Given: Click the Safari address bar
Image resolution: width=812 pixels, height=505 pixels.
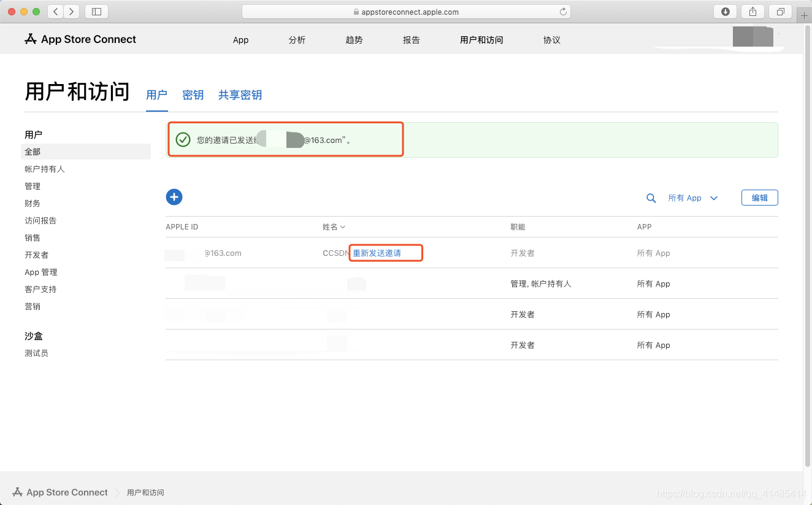Looking at the screenshot, I should tap(406, 12).
